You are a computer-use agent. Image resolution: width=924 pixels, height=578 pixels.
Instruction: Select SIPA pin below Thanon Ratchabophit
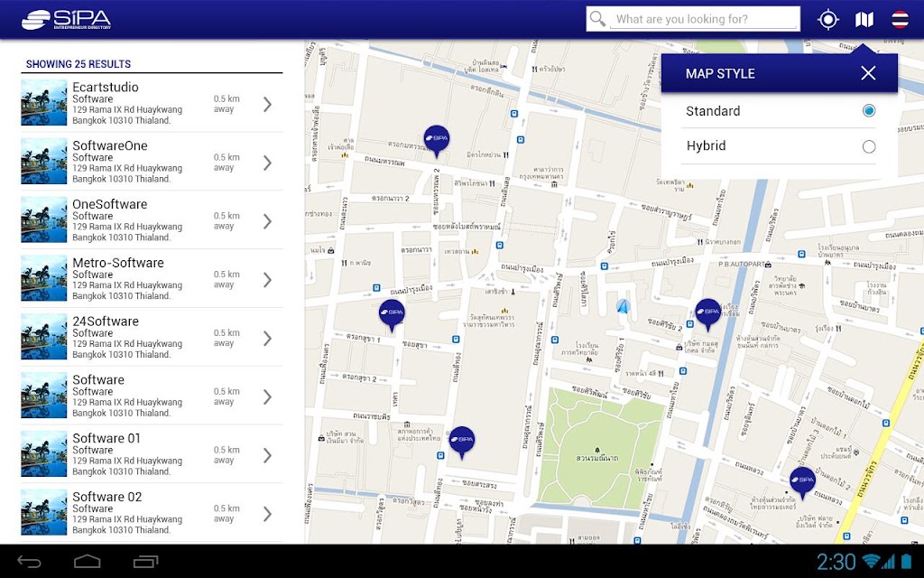pyautogui.click(x=462, y=443)
